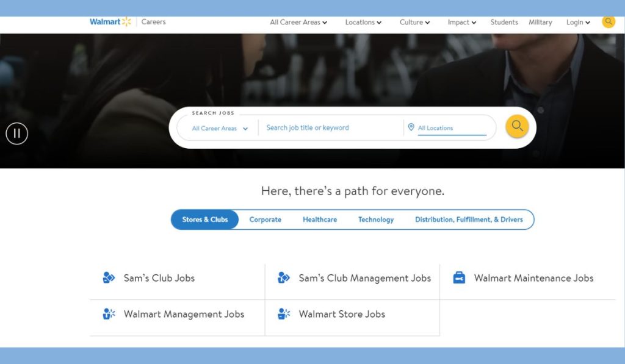Pause the background hero video
This screenshot has height=364, width=625.
click(x=16, y=134)
